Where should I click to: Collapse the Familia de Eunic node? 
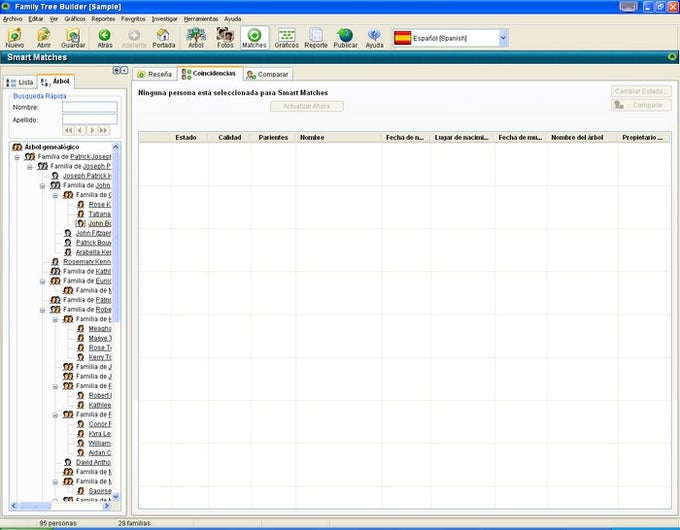coord(42,281)
